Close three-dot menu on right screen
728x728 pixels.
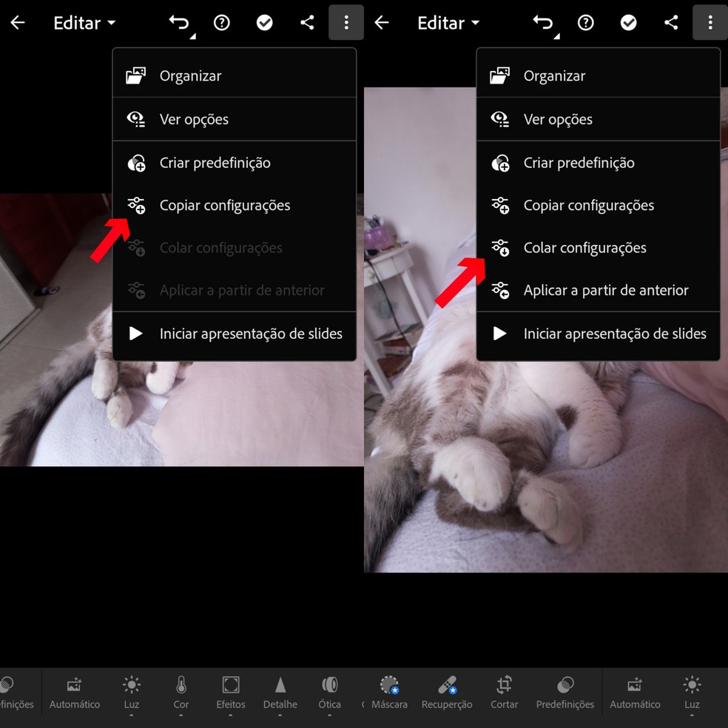click(x=710, y=22)
